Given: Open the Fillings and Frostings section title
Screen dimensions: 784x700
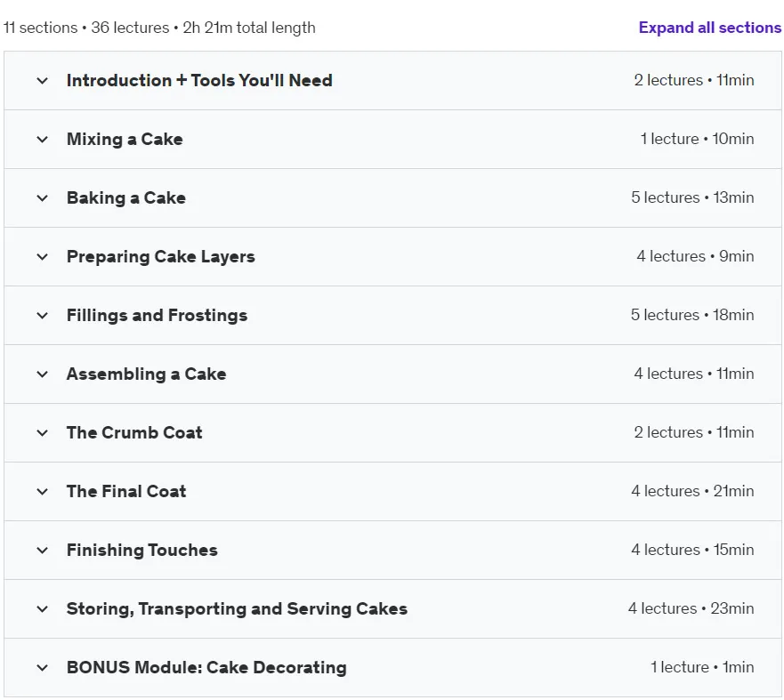Looking at the screenshot, I should [x=157, y=315].
